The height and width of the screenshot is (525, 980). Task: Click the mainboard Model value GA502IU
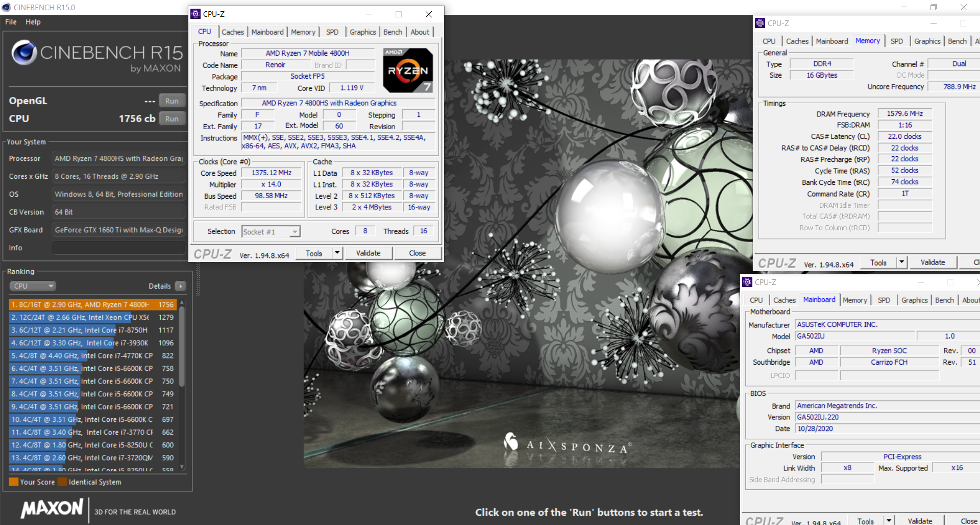click(x=855, y=336)
